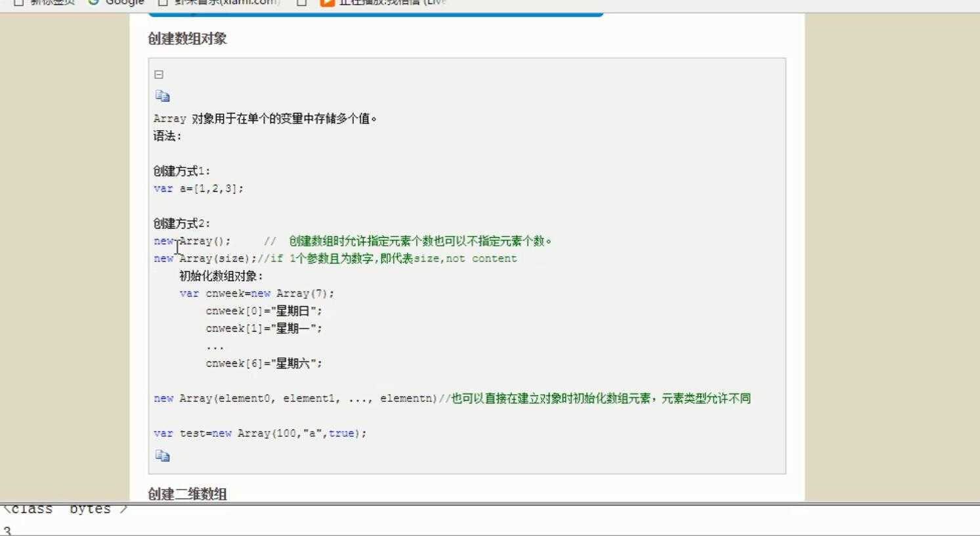Image resolution: width=980 pixels, height=536 pixels.
Task: Click the code 'var cnweek=new Array(7);'
Action: click(257, 294)
